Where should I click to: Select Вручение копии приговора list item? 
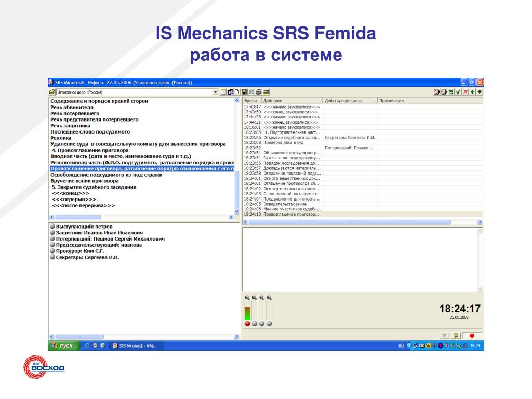85,181
